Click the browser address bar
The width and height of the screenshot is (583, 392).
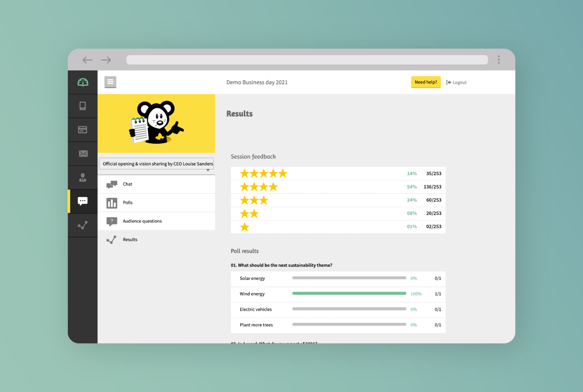(307, 60)
